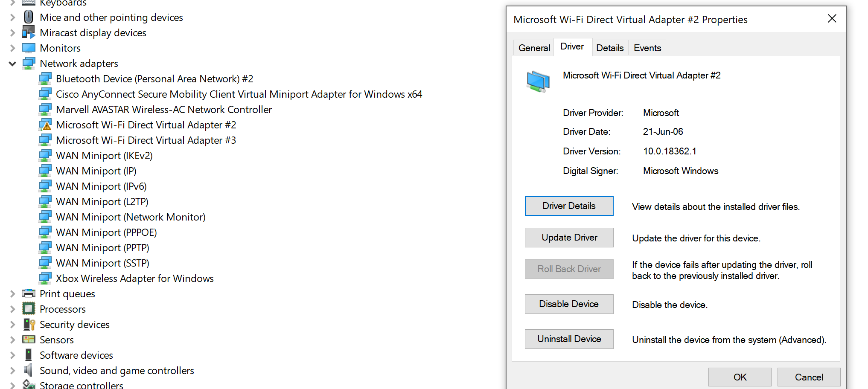Image resolution: width=868 pixels, height=389 pixels.
Task: Click the Wi-Fi Direct Virtual Adapter #3 icon
Action: point(45,140)
